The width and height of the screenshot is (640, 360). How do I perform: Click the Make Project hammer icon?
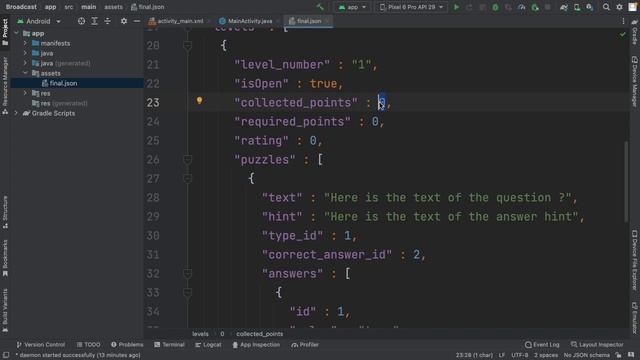pos(320,7)
